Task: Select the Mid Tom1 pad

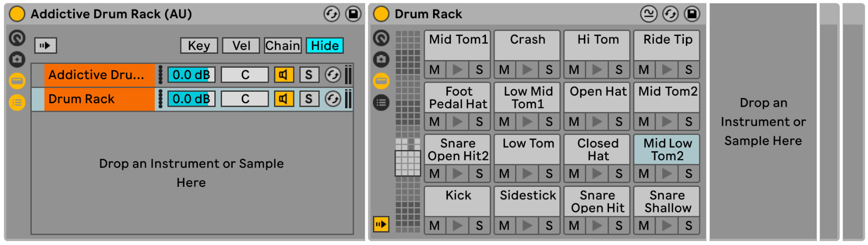Action: [458, 46]
